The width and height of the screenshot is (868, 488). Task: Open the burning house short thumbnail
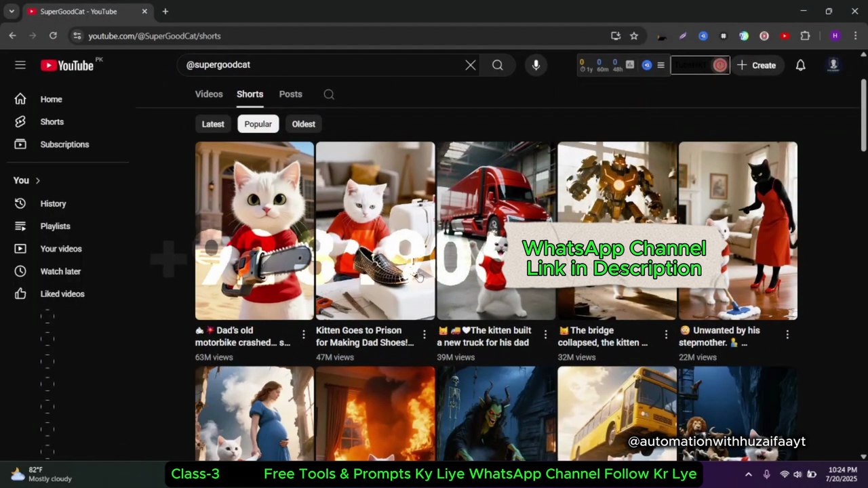tap(375, 413)
